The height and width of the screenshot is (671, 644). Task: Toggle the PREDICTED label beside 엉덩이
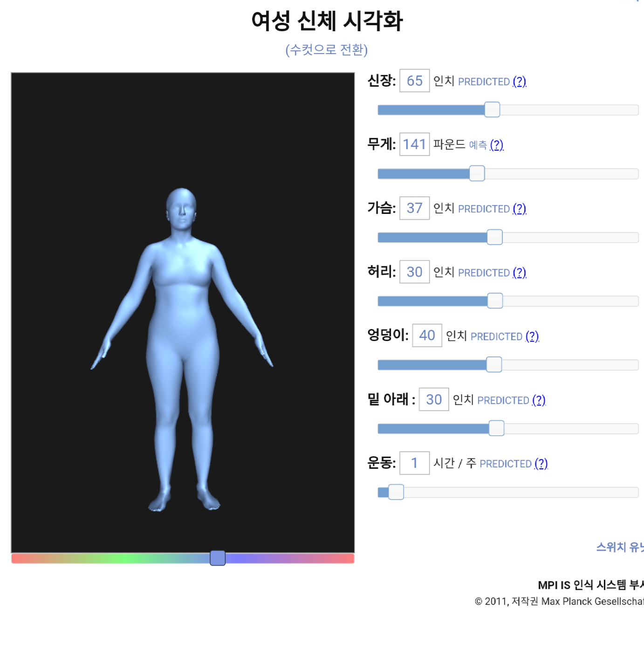[x=496, y=336]
